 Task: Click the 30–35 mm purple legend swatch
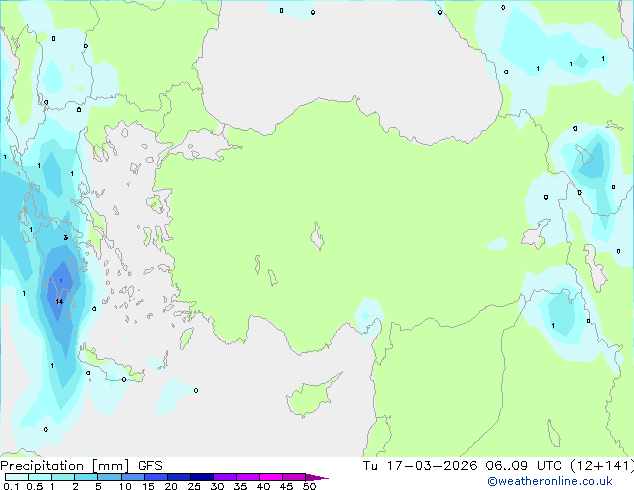pyautogui.click(x=225, y=477)
